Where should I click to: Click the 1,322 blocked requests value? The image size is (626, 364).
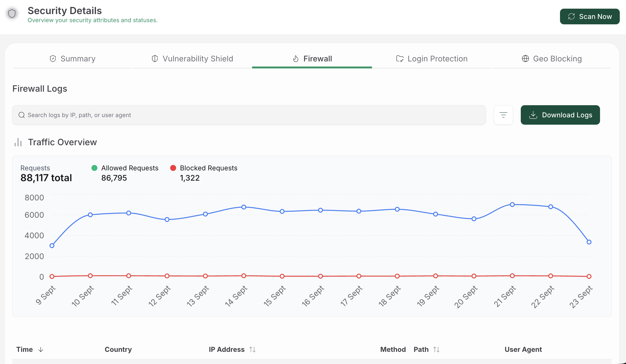(190, 178)
